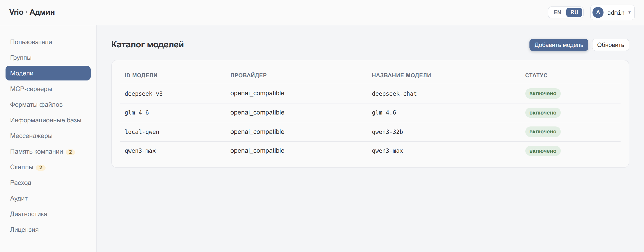Open Память компании sidebar item

(x=48, y=151)
